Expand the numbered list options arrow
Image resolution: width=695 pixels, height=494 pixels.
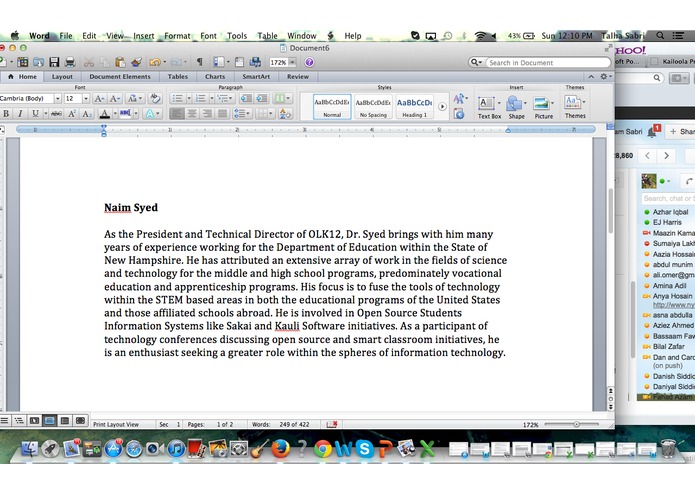tap(212, 98)
